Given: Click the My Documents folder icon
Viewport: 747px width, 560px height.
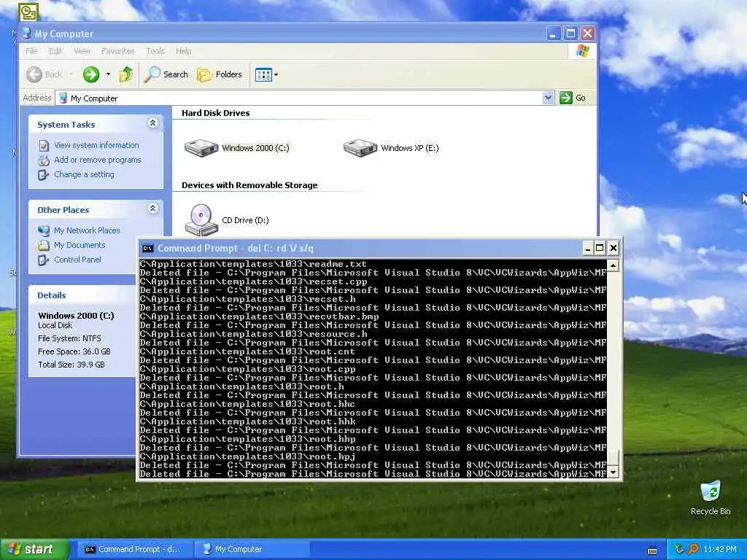Looking at the screenshot, I should pos(44,245).
